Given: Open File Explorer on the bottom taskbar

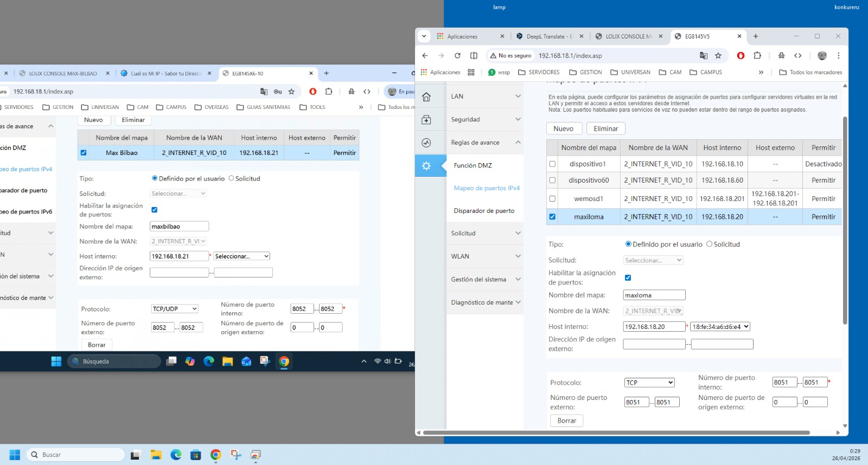Looking at the screenshot, I should click(156, 455).
